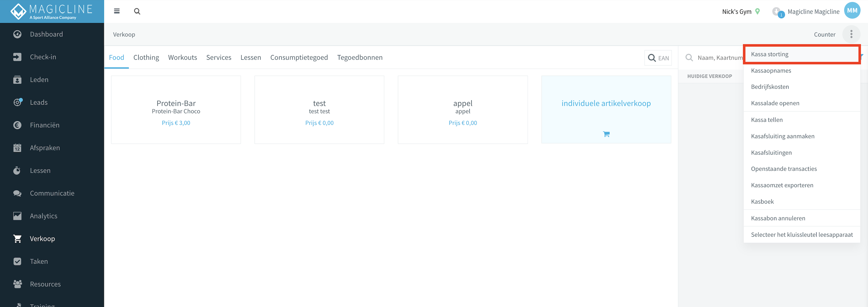This screenshot has height=307, width=868.
Task: Select Kassaomzet exporteren from the menu
Action: [x=802, y=185]
